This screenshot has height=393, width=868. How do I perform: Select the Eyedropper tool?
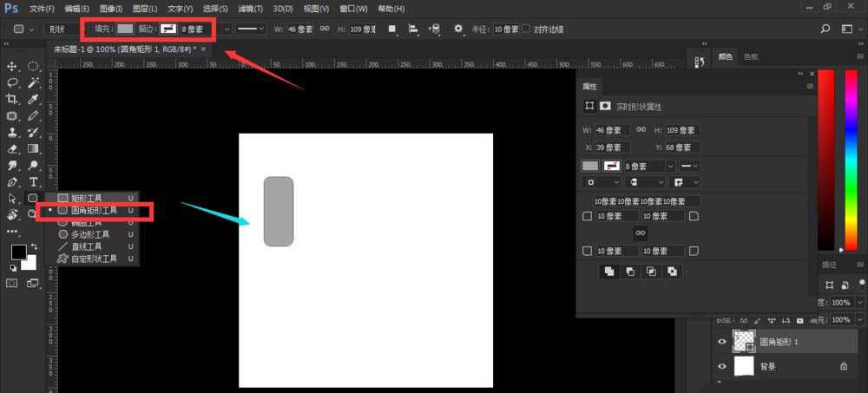33,99
